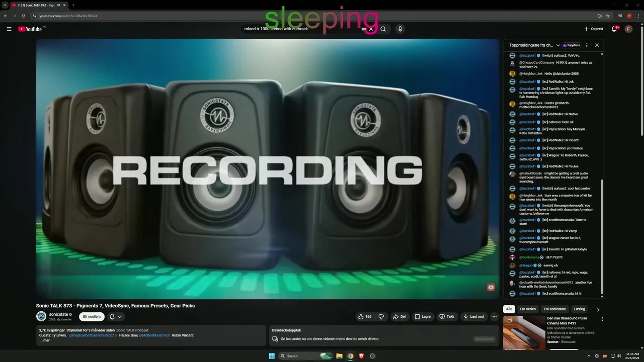Open the account avatar menu
Screen dimensions: 644x362
click(628, 29)
